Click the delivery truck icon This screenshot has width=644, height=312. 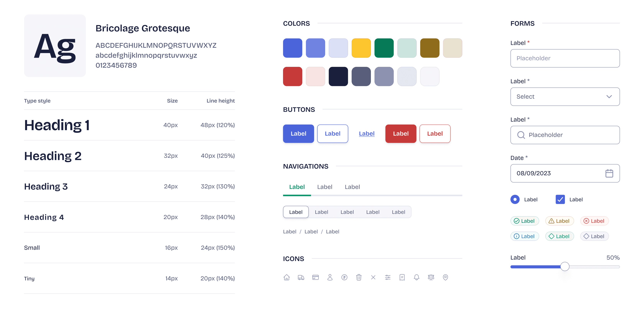301,277
